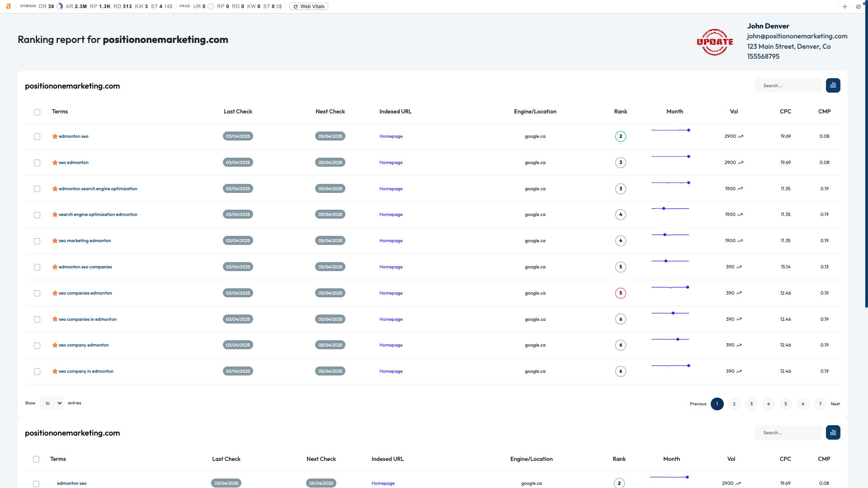Click star next to seo company in edmonton
The width and height of the screenshot is (868, 488).
coord(55,371)
